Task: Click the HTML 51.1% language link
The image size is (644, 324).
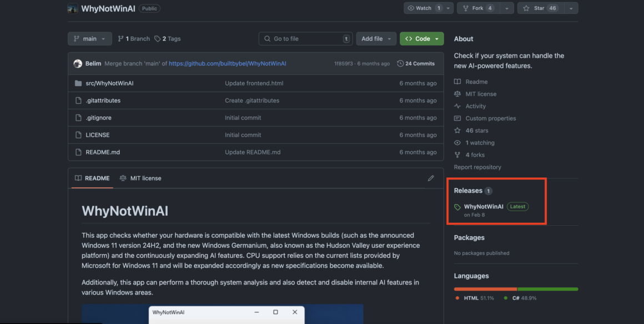Action: click(x=475, y=298)
